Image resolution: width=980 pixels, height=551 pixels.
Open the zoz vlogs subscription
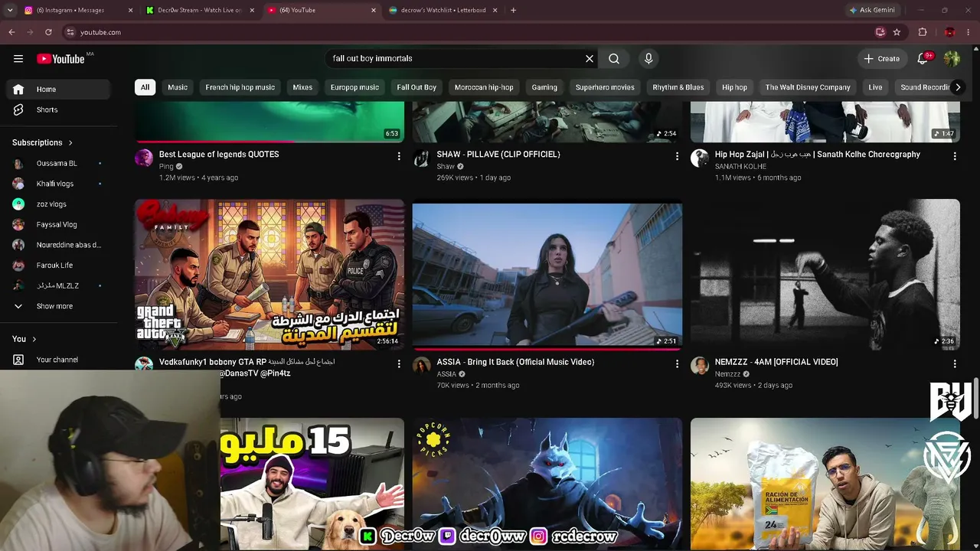click(x=59, y=204)
